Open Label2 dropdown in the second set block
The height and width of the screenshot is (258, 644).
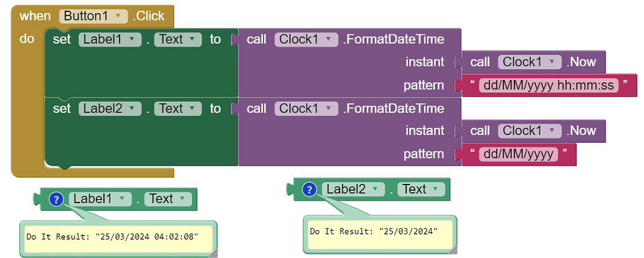[131, 108]
